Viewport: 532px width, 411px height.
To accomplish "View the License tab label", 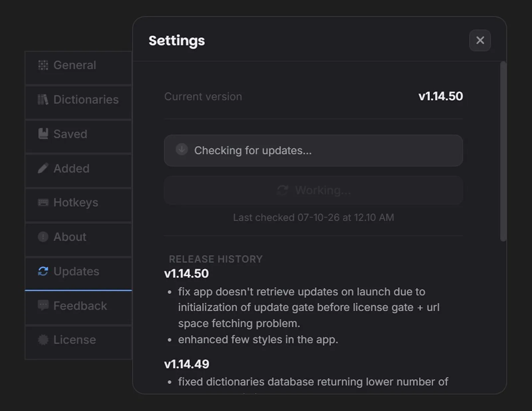I will [75, 340].
